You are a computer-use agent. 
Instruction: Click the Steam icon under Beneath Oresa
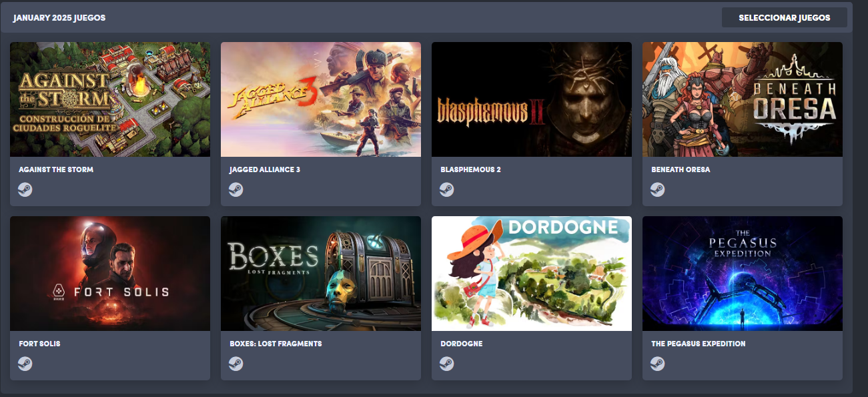[658, 189]
